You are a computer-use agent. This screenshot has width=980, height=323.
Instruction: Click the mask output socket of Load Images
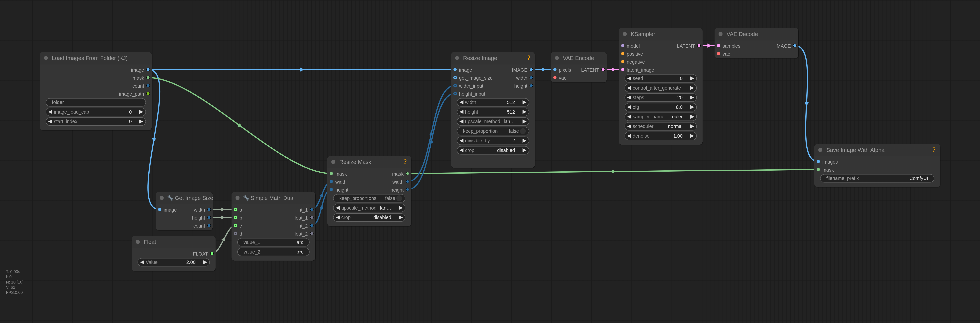148,78
